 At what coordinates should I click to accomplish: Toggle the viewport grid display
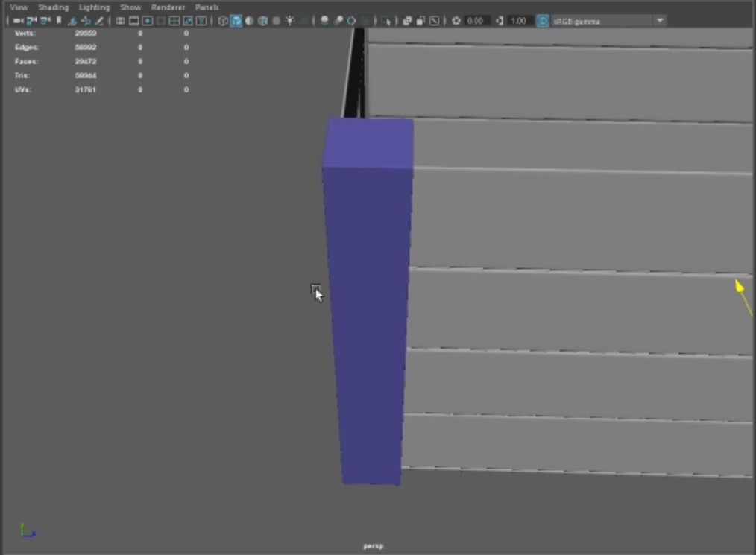tap(120, 21)
